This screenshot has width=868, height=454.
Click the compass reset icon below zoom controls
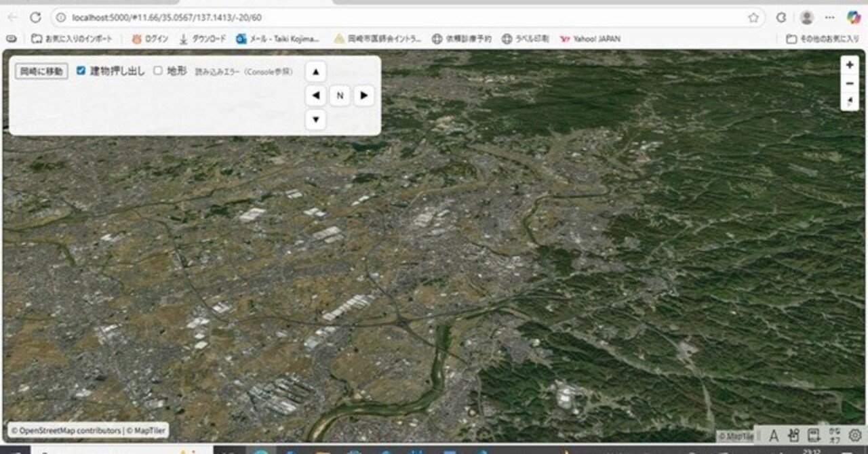coord(850,100)
